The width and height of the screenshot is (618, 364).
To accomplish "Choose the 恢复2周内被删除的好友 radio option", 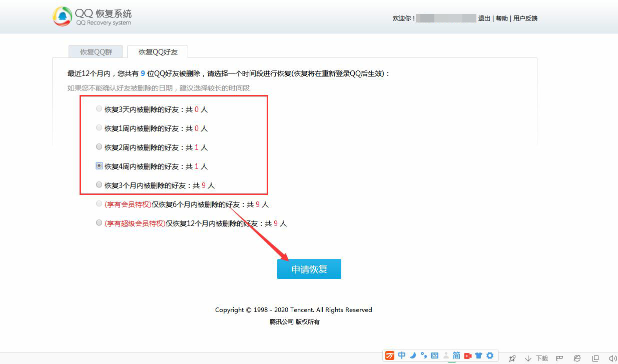I will point(99,146).
